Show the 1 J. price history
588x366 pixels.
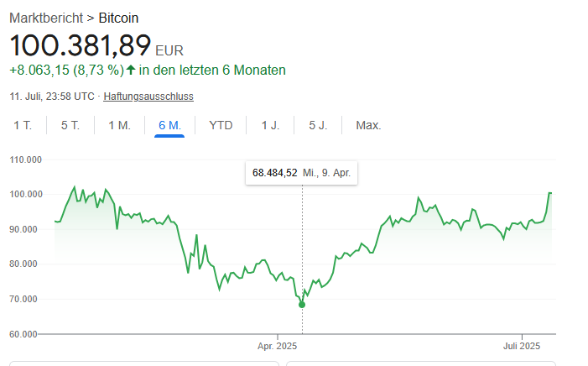tap(270, 125)
